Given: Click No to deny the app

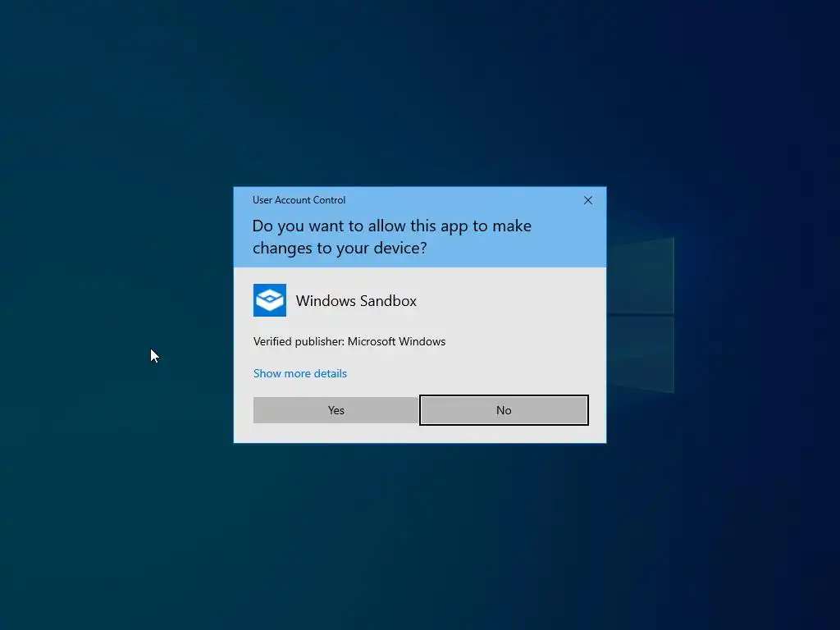Looking at the screenshot, I should (x=504, y=410).
